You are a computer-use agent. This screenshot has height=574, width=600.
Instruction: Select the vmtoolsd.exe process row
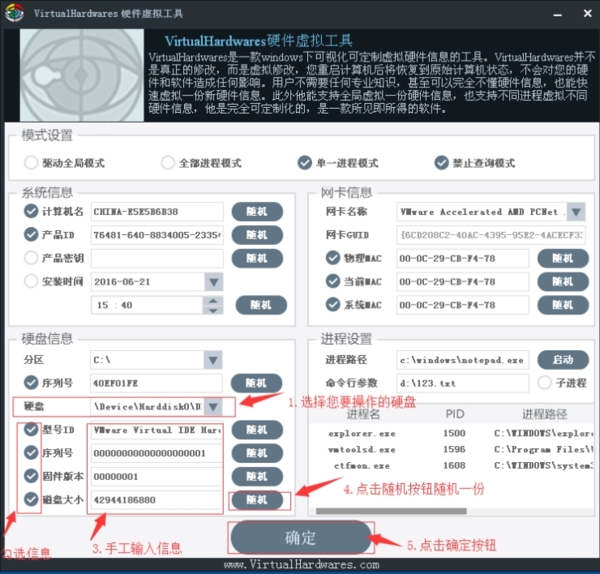click(452, 449)
